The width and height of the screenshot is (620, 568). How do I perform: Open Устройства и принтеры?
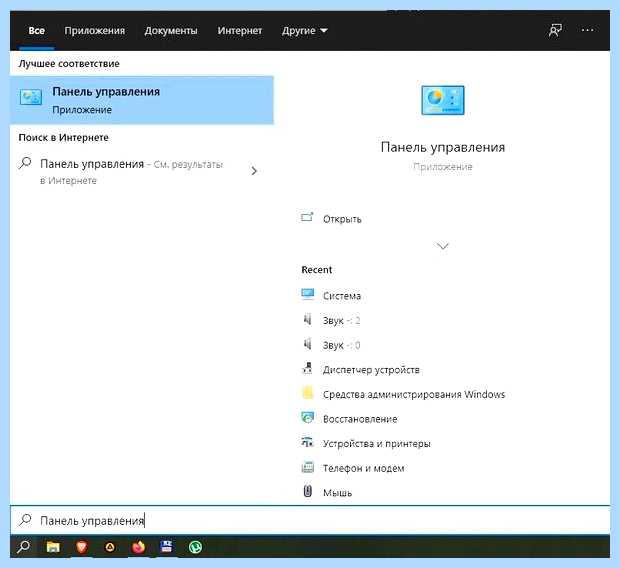(x=376, y=444)
